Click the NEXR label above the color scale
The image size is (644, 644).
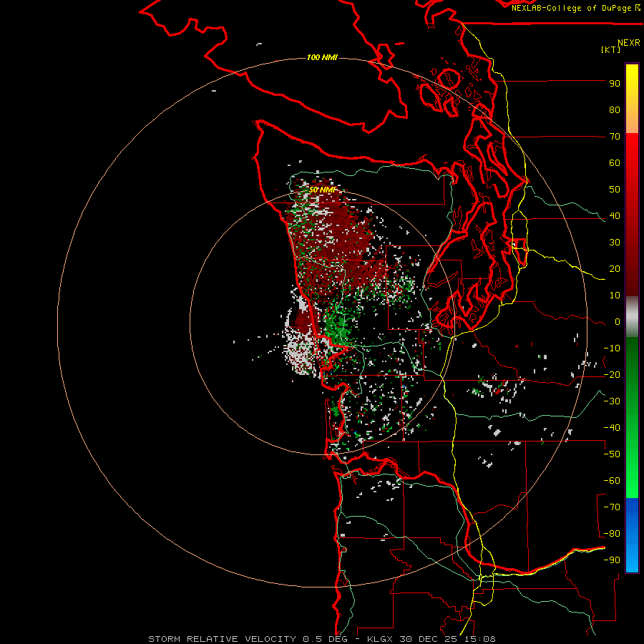(x=629, y=43)
